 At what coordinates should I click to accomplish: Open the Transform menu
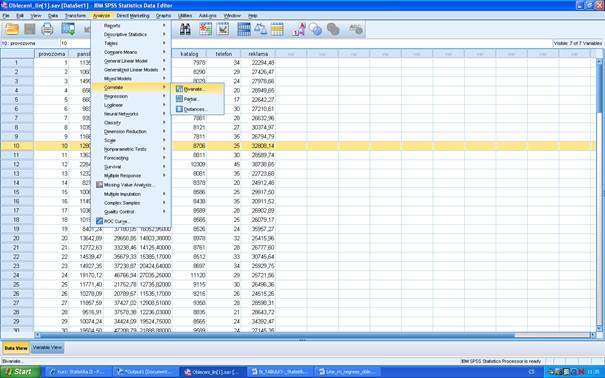click(75, 16)
